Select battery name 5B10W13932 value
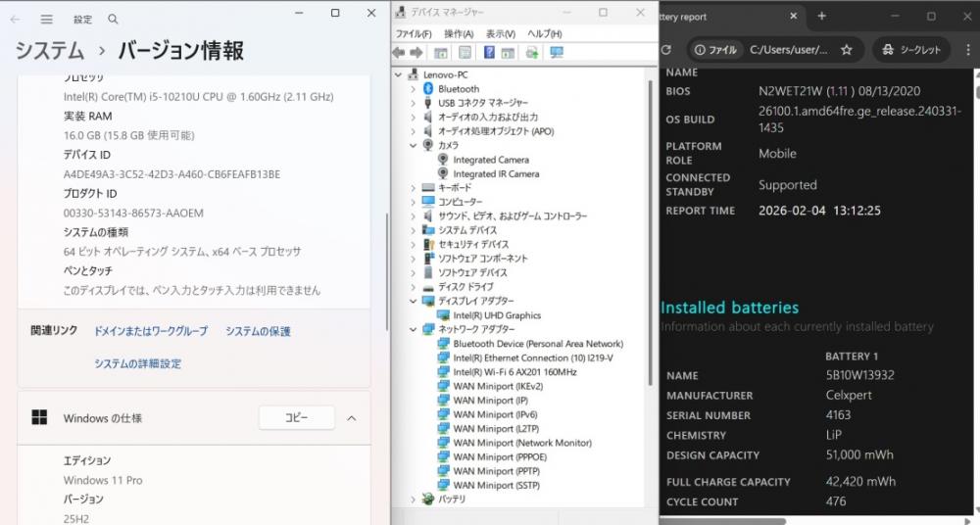This screenshot has width=980, height=525. (x=859, y=375)
